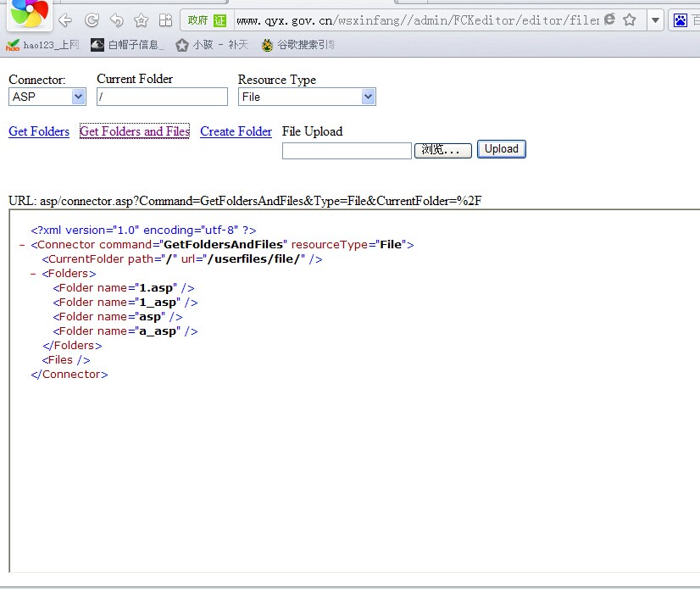700x589 pixels.
Task: Click the Folder name a_asp entry
Action: click(x=125, y=331)
